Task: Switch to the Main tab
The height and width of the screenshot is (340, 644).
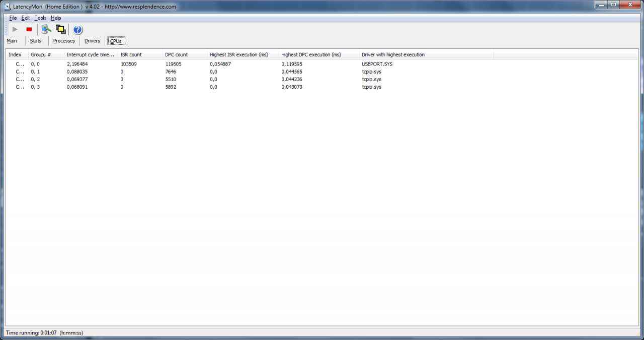Action: click(12, 41)
